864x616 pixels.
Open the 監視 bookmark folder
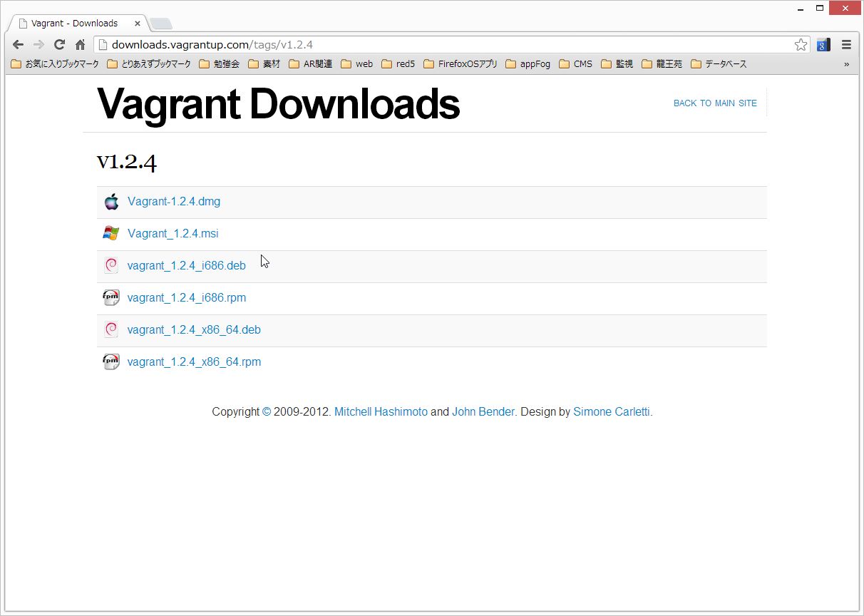coord(617,64)
